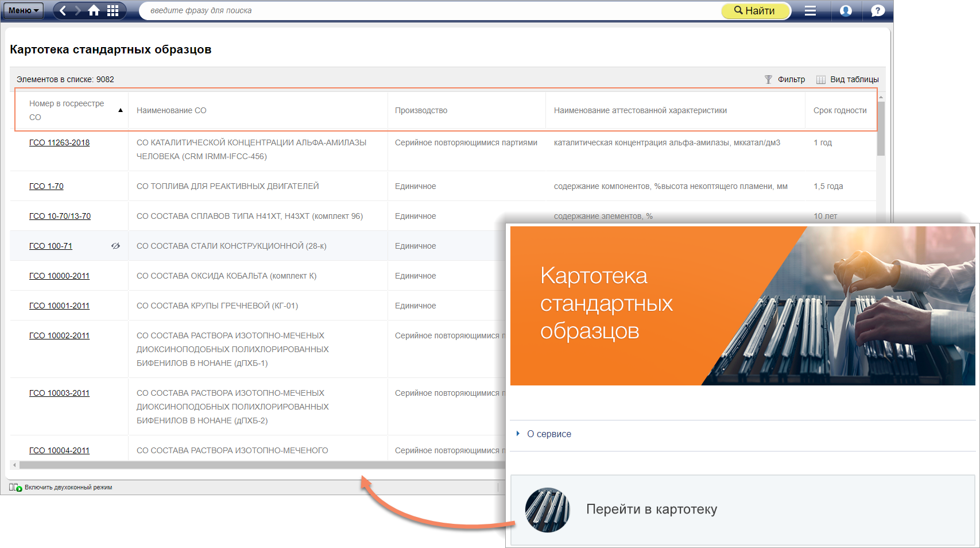Screen dimensions: 980x548
Task: Click the Найти search button
Action: (756, 10)
